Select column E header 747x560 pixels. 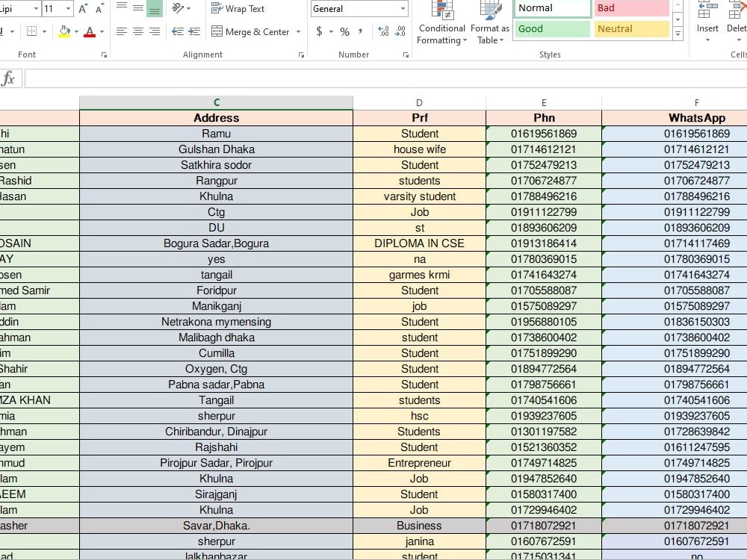coord(544,103)
